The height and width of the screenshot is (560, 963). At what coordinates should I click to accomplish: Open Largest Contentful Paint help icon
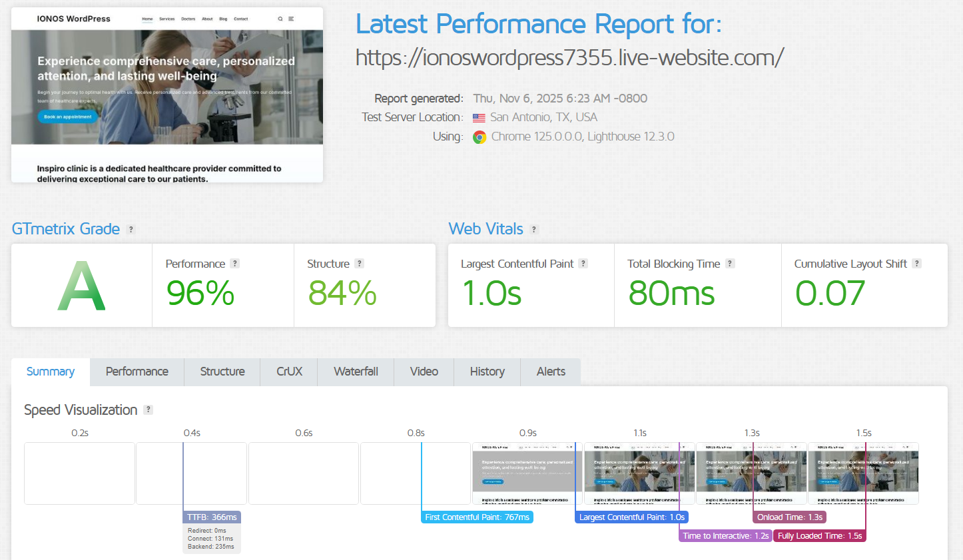[583, 264]
